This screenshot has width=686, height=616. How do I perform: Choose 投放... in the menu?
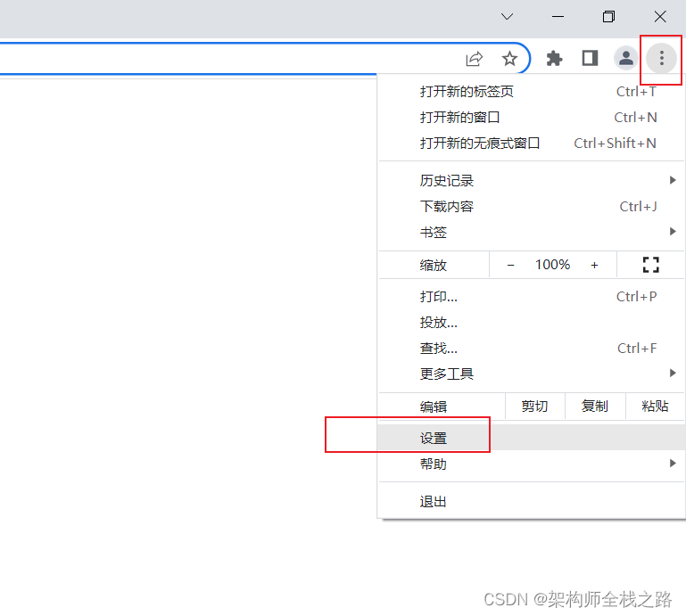pyautogui.click(x=531, y=322)
